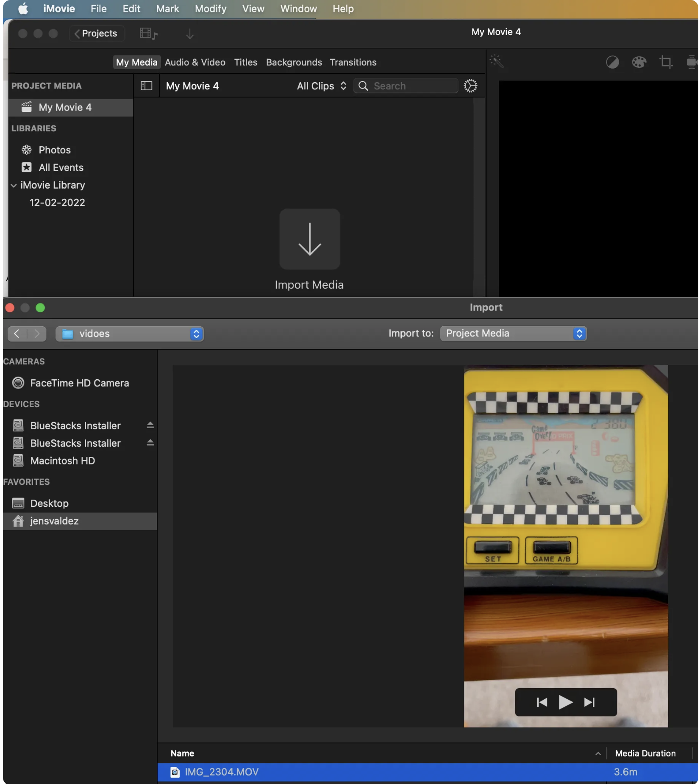
Task: Click the import down-arrow toolbar icon
Action: pos(190,33)
